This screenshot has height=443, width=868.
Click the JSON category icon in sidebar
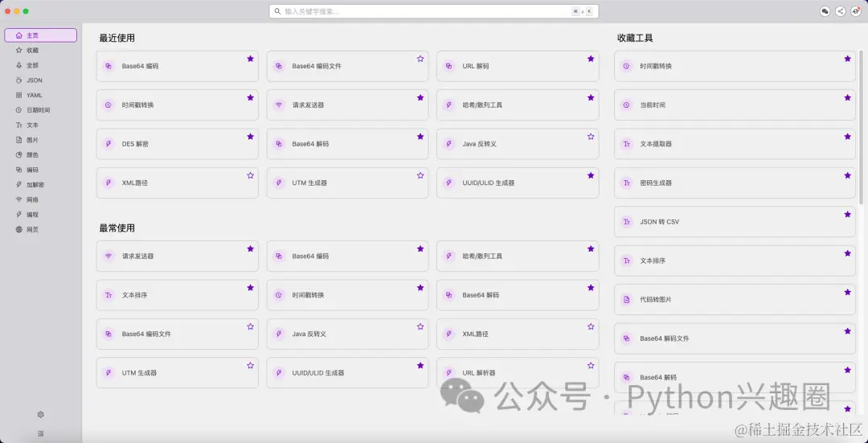tap(18, 80)
